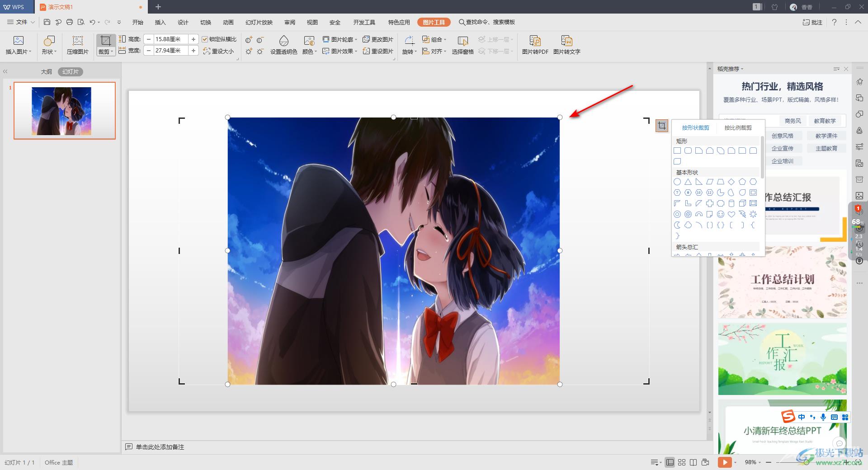
Task: Switch to reading view icon
Action: tap(693, 462)
